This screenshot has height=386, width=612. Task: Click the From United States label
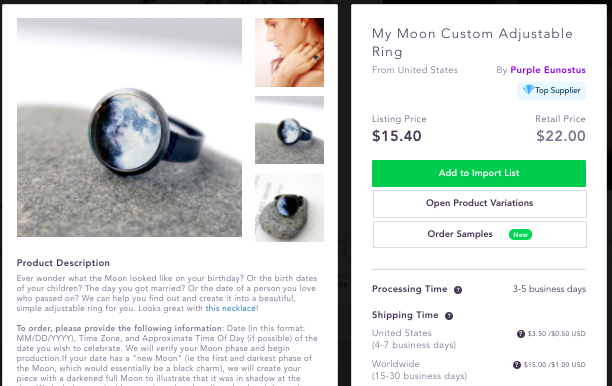pyautogui.click(x=415, y=70)
